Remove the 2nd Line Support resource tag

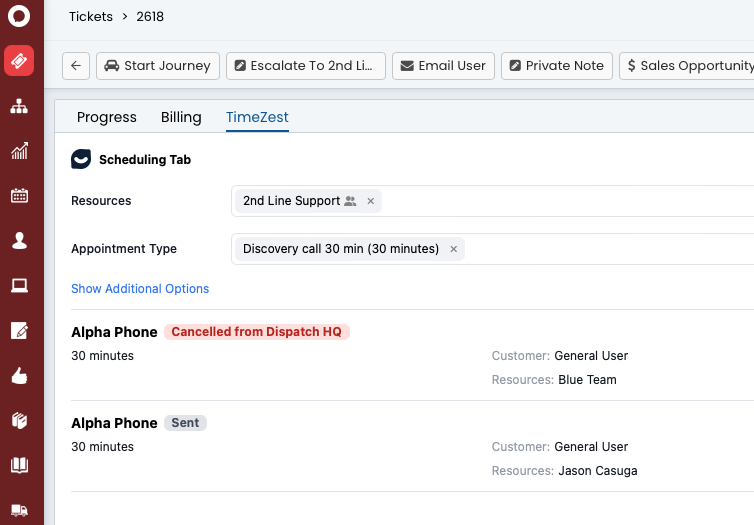pos(370,201)
